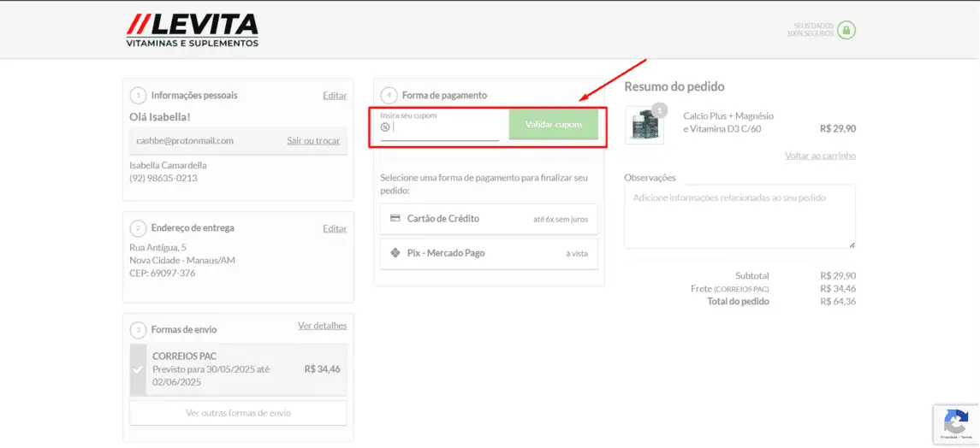The image size is (980, 448).
Task: Click the phone number (92) 98635-0213
Action: pos(163,178)
